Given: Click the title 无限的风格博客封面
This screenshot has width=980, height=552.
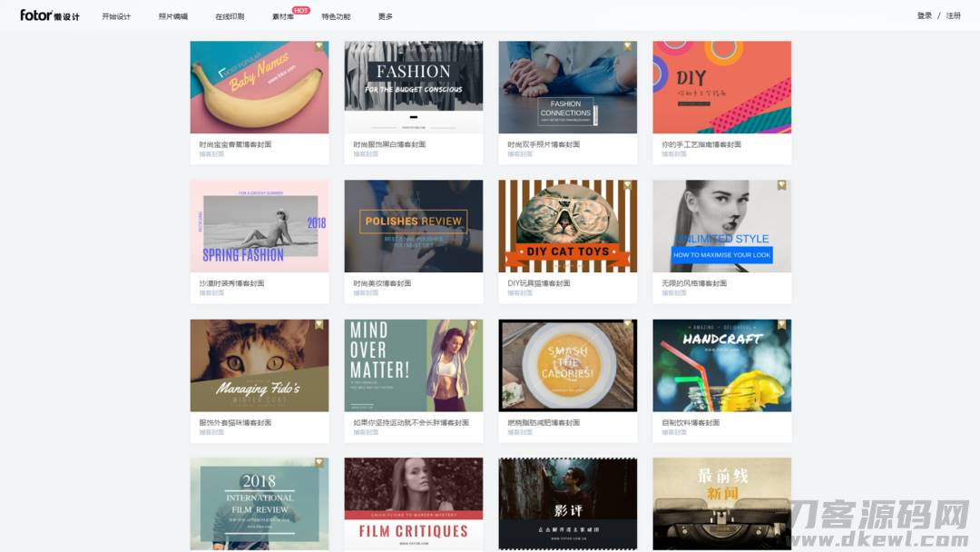Looking at the screenshot, I should [694, 283].
